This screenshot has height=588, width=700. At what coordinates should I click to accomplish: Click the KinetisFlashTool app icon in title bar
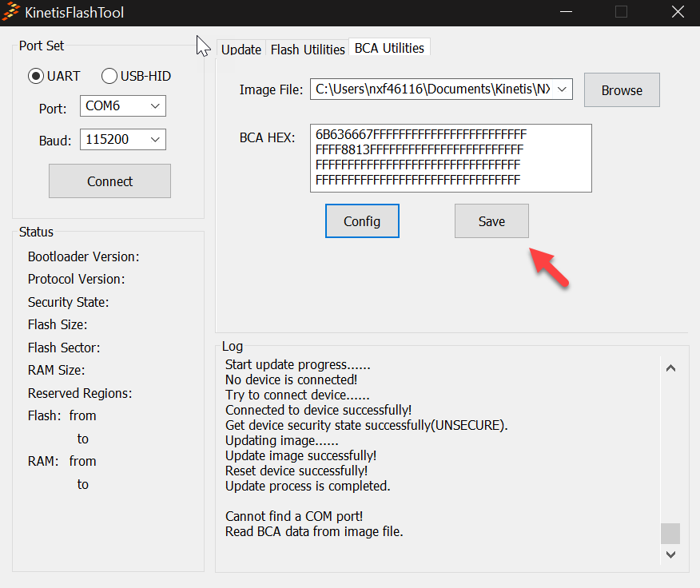(x=11, y=12)
